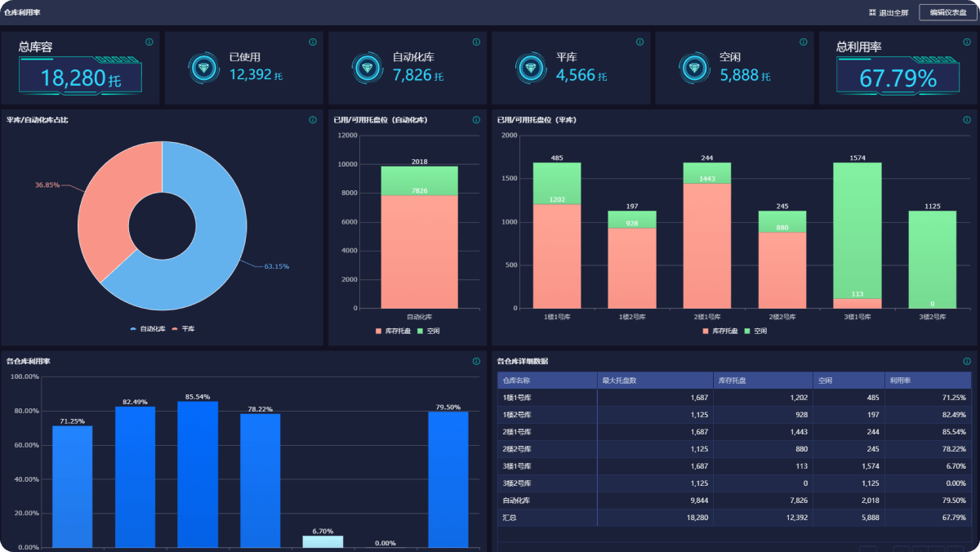Viewport: 980px width, 552px height.
Task: Toggle 自动化库 legend in the donut chart
Action: tap(148, 329)
